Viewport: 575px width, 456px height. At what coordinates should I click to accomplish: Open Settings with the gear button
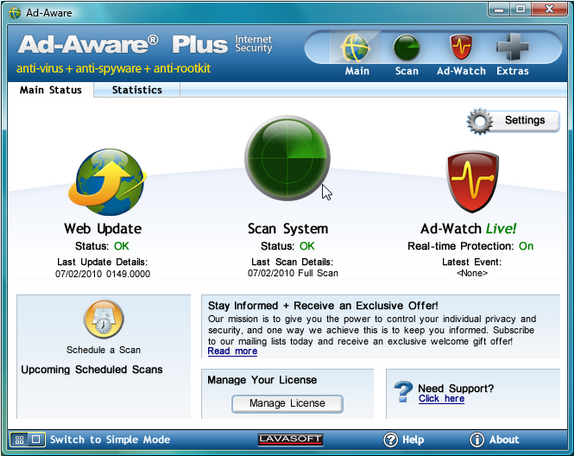point(513,121)
